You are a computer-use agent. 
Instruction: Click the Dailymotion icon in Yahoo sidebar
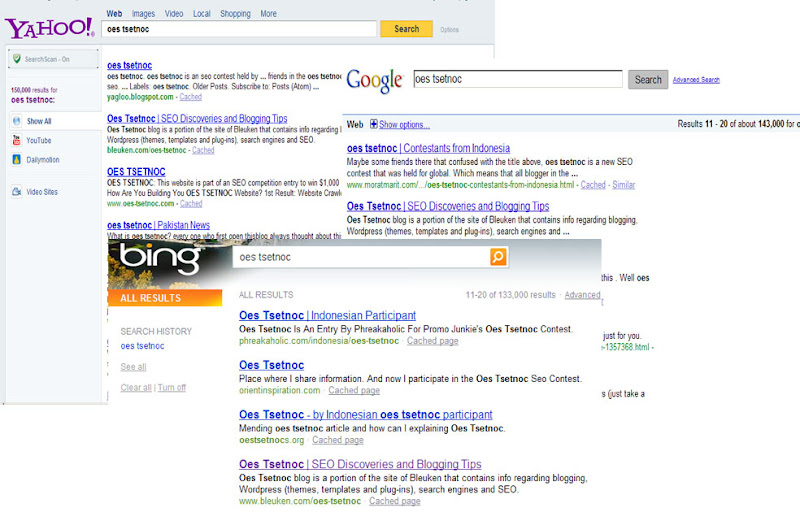[16, 160]
